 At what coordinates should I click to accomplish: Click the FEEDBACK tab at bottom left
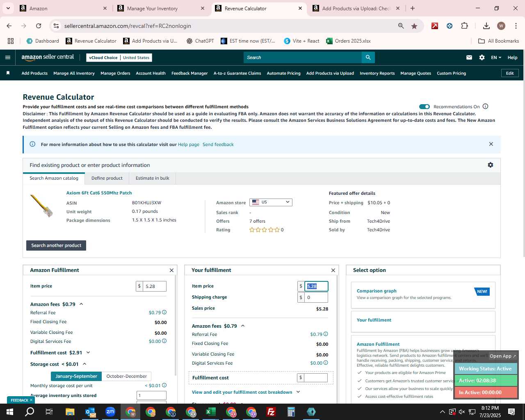[x=20, y=400]
